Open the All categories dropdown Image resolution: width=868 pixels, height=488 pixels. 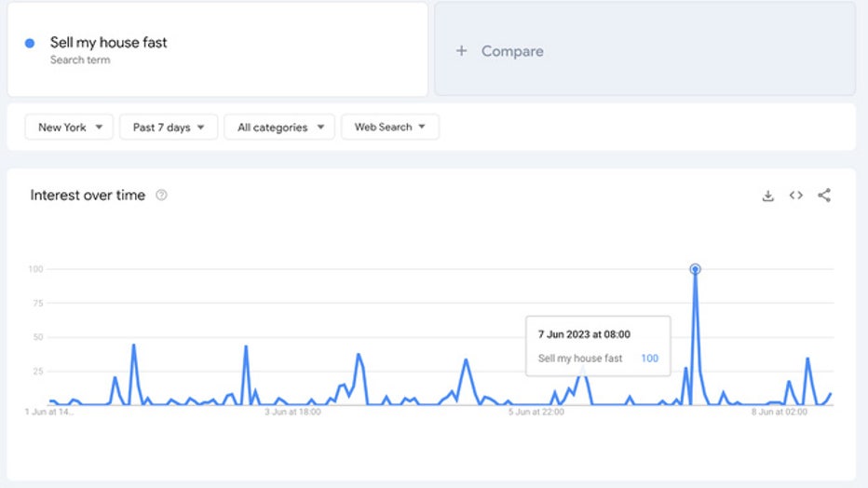[x=279, y=128]
